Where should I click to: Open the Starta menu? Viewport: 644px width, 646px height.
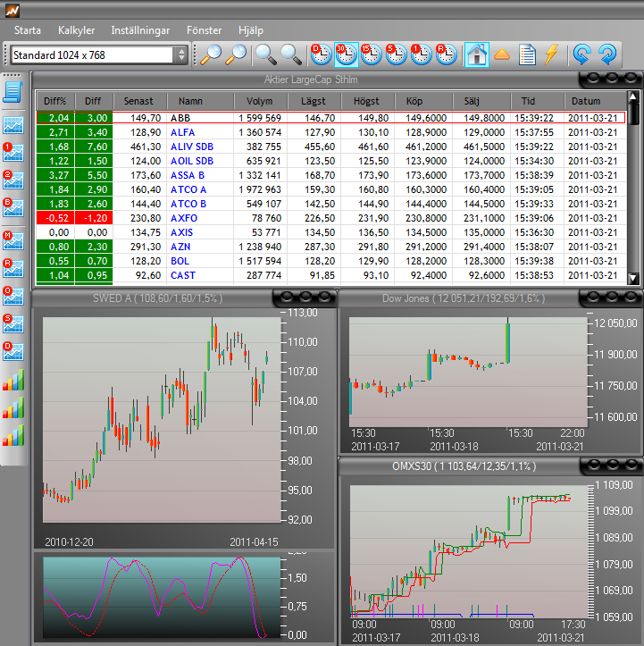28,30
